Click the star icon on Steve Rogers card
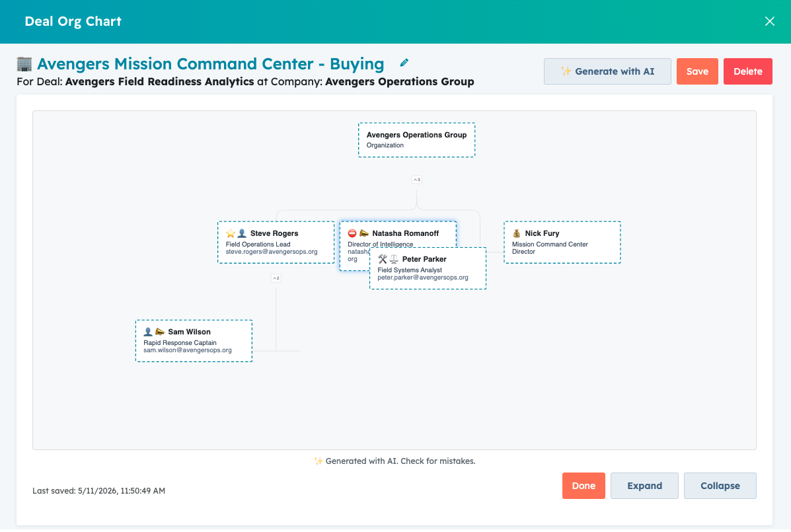The width and height of the screenshot is (791, 532). [x=231, y=233]
